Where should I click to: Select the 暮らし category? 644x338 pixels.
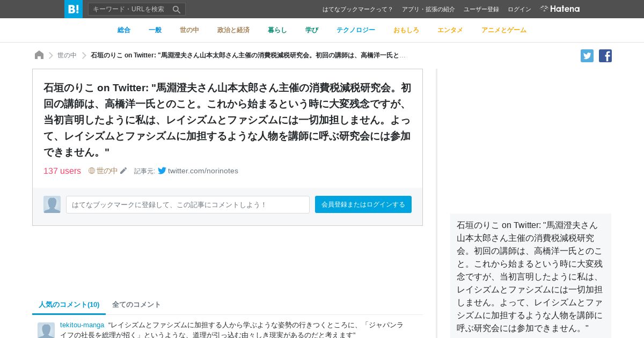pyautogui.click(x=277, y=30)
